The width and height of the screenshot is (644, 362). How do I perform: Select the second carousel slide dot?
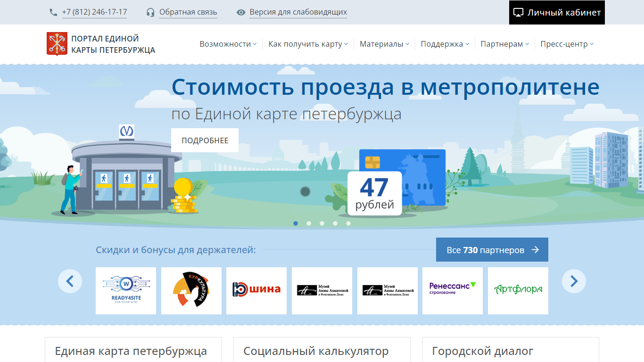pyautogui.click(x=309, y=223)
